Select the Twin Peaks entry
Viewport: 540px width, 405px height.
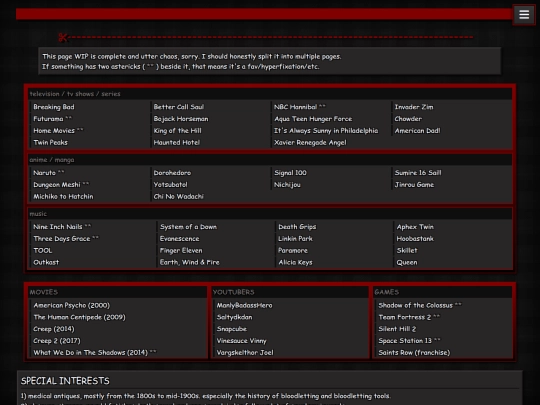(x=50, y=142)
